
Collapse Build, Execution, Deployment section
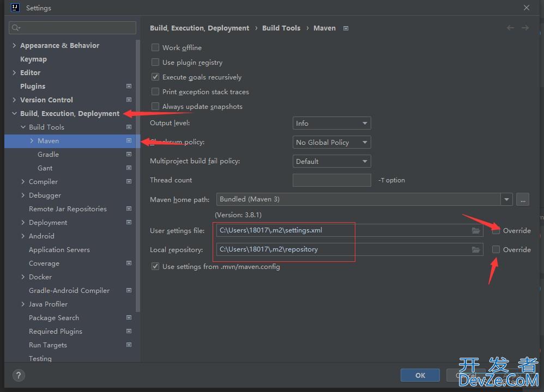coord(14,113)
